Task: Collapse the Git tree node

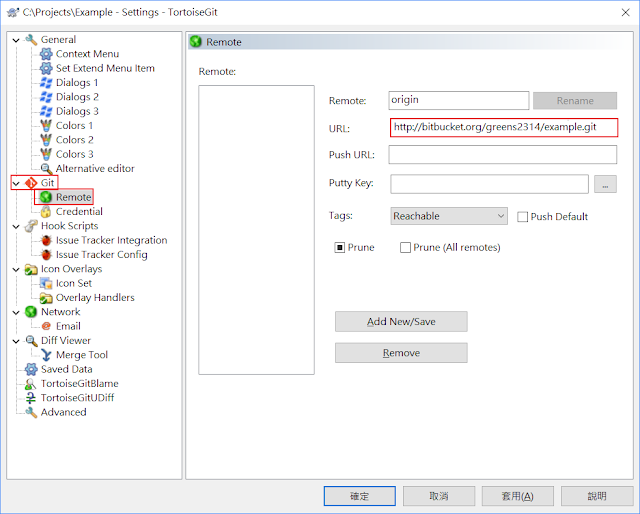Action: (16, 183)
